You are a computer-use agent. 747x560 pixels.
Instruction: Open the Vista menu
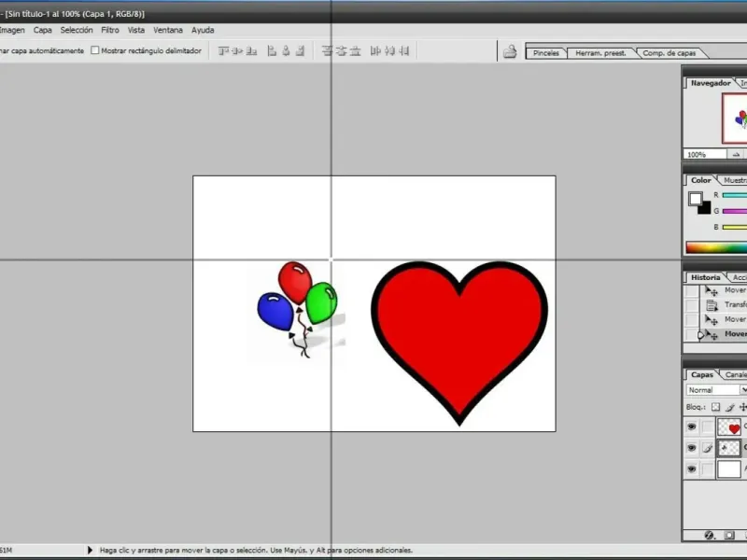tap(135, 30)
